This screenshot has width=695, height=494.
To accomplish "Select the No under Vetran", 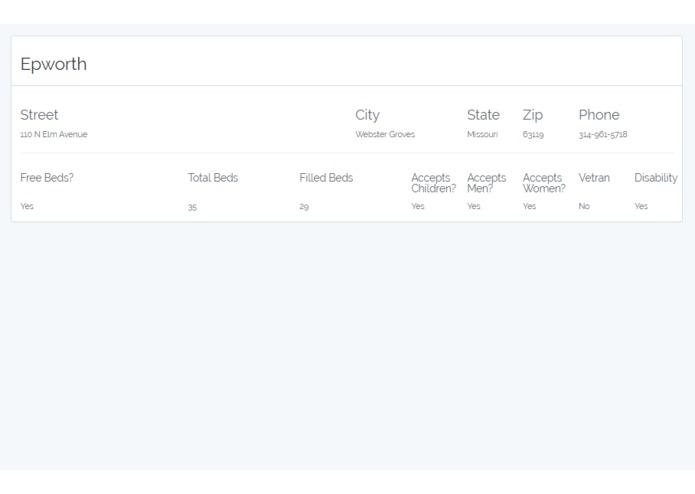I will 584,206.
